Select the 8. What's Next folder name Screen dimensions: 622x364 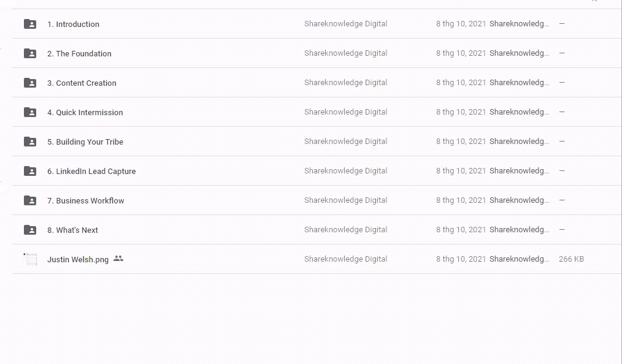[72, 230]
